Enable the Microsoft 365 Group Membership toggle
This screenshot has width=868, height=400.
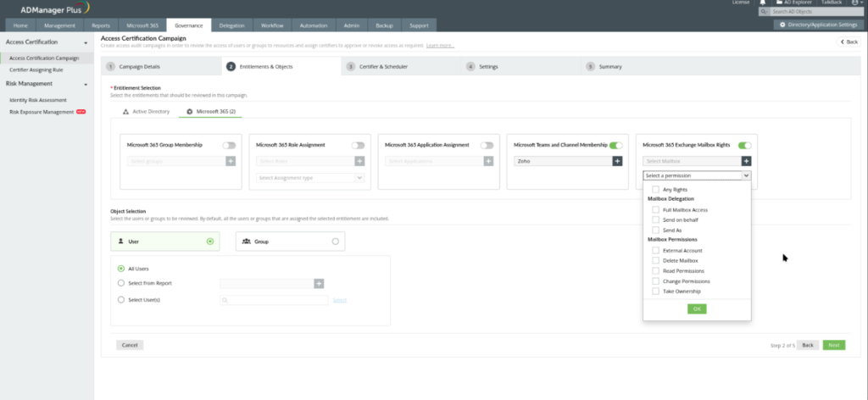point(229,146)
